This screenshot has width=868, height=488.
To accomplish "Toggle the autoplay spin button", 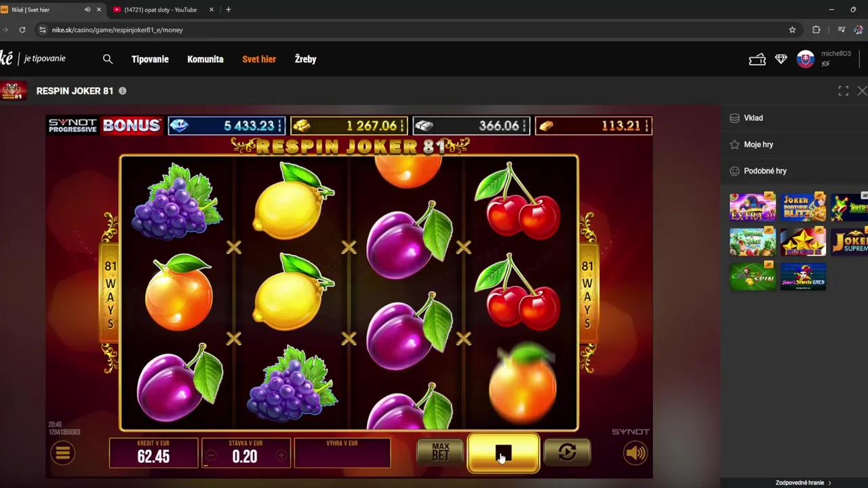I will click(x=567, y=452).
